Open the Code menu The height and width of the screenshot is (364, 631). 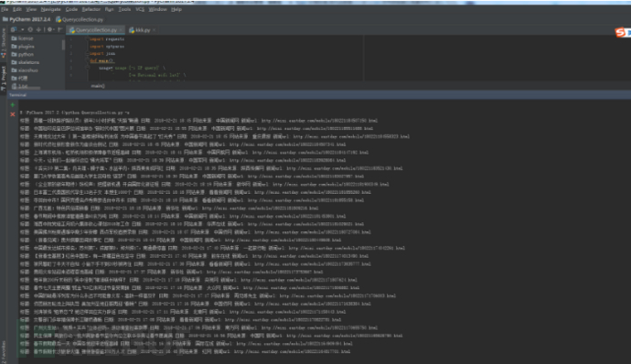pos(71,9)
